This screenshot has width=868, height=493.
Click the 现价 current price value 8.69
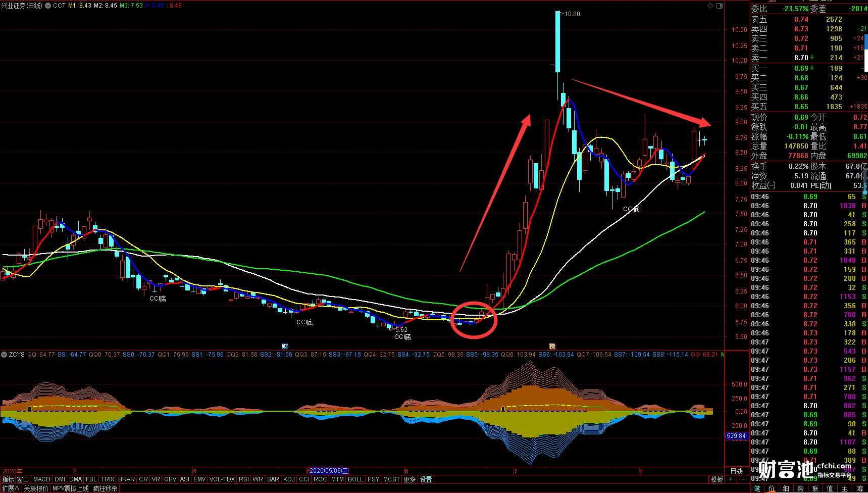(x=801, y=117)
